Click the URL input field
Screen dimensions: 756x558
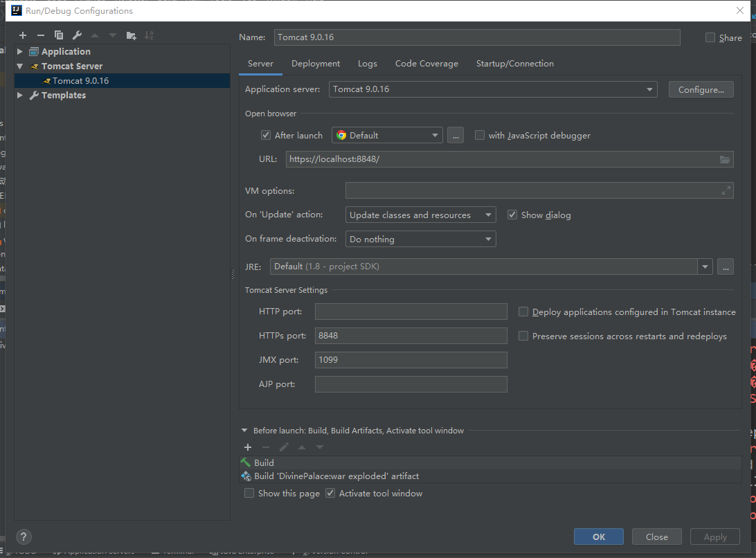510,159
